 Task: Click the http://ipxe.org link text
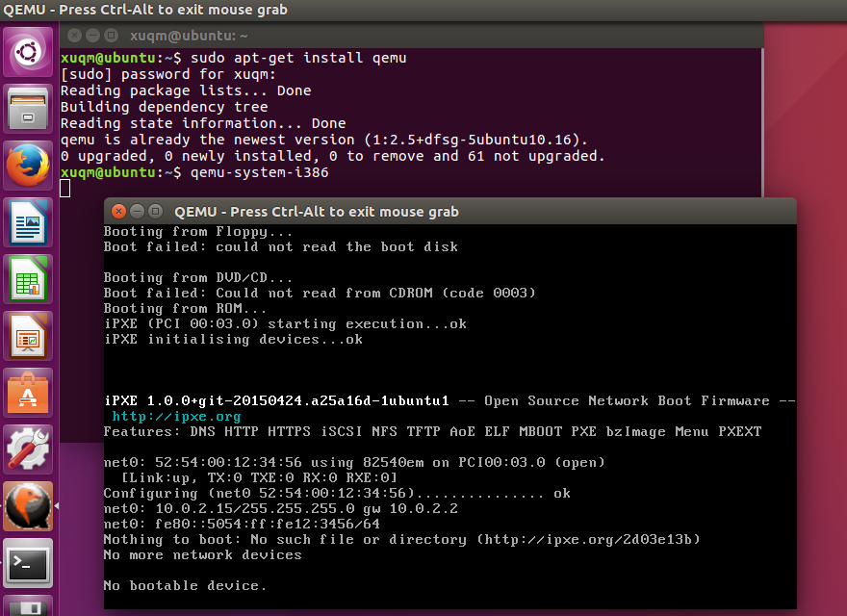pos(176,416)
